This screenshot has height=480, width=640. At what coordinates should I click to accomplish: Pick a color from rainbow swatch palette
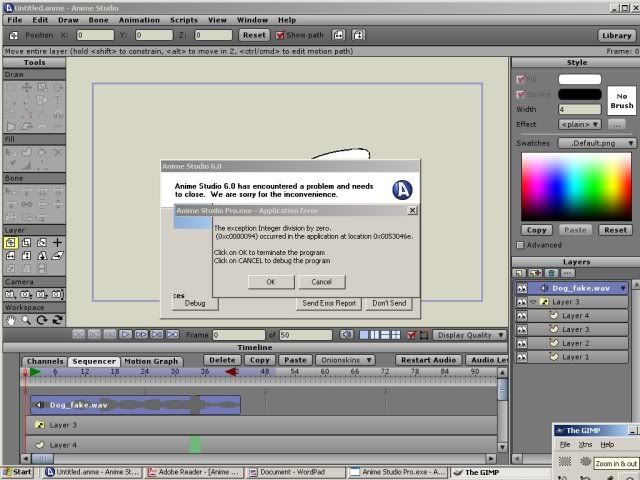tap(576, 187)
